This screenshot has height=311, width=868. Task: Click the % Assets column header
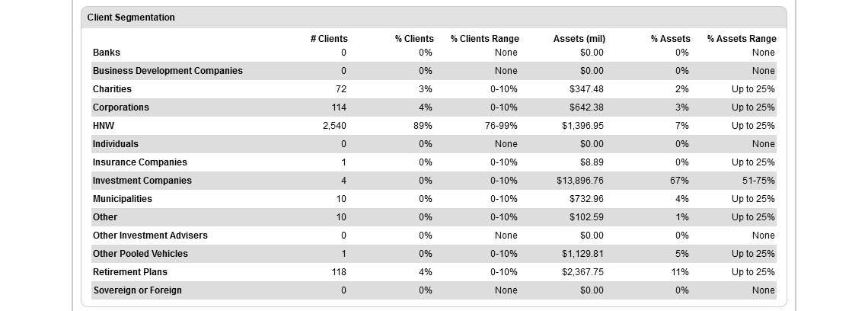[670, 39]
